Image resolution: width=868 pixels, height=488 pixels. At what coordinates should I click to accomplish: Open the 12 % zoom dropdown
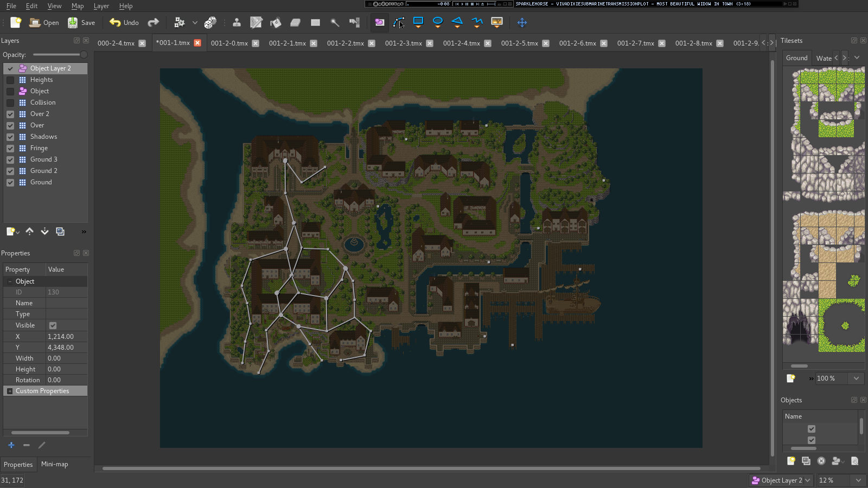[x=841, y=480]
